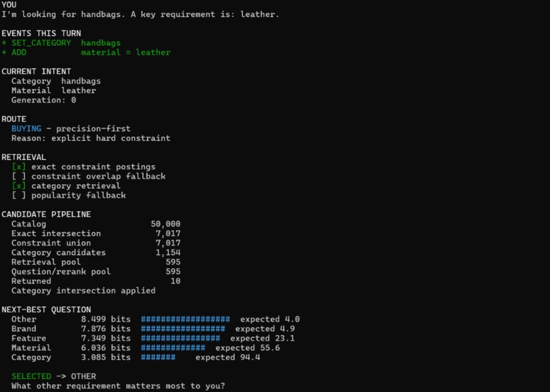Click the 'What other requirement matters most' question
Viewport: 550px width, 392px height.
tap(118, 386)
